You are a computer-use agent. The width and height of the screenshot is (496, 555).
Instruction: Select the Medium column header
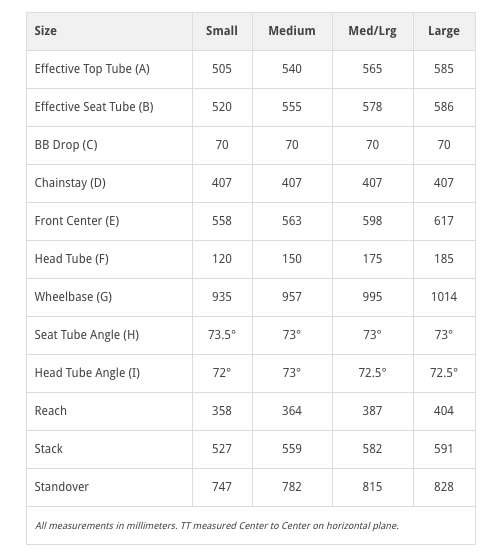click(x=292, y=31)
